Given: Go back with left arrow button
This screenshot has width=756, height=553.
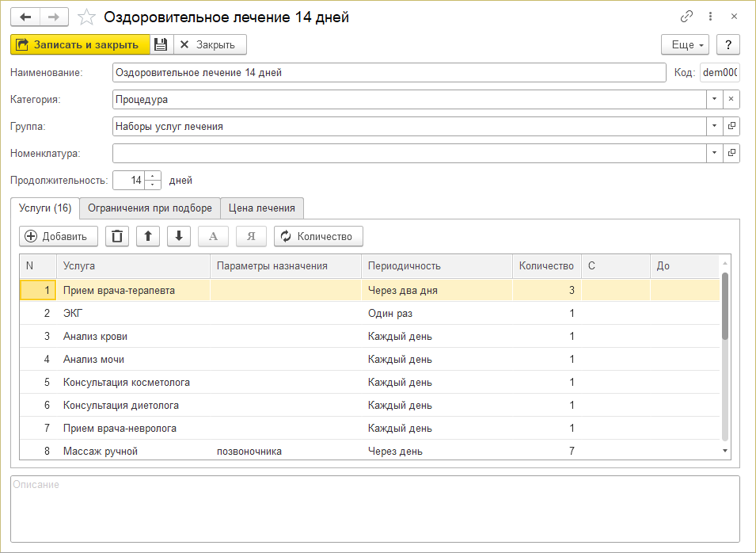Looking at the screenshot, I should [x=25, y=17].
